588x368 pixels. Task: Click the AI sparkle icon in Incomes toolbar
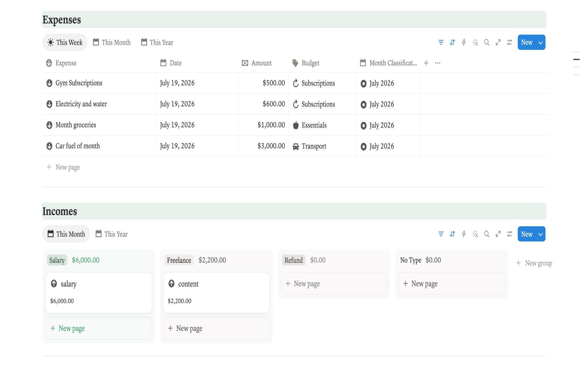coord(475,234)
